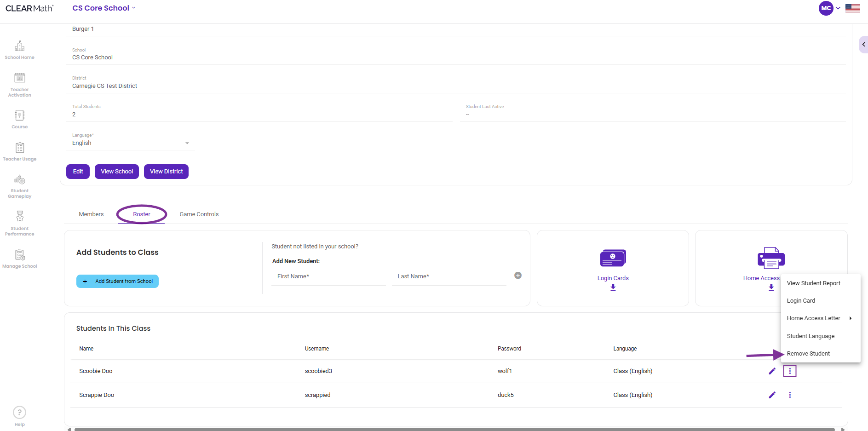Screen dimensions: 868x431
Task: Edit Scoobie Doo with the pencil icon
Action: tap(772, 371)
